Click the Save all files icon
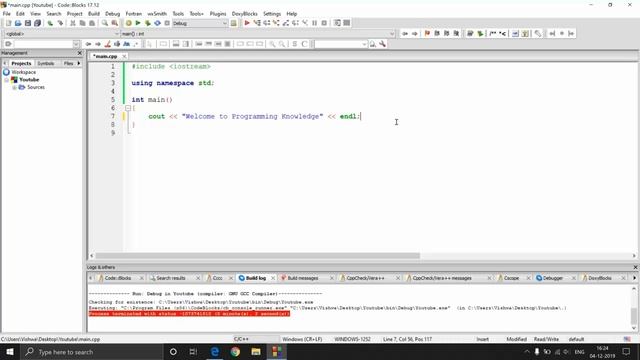 (x=38, y=23)
